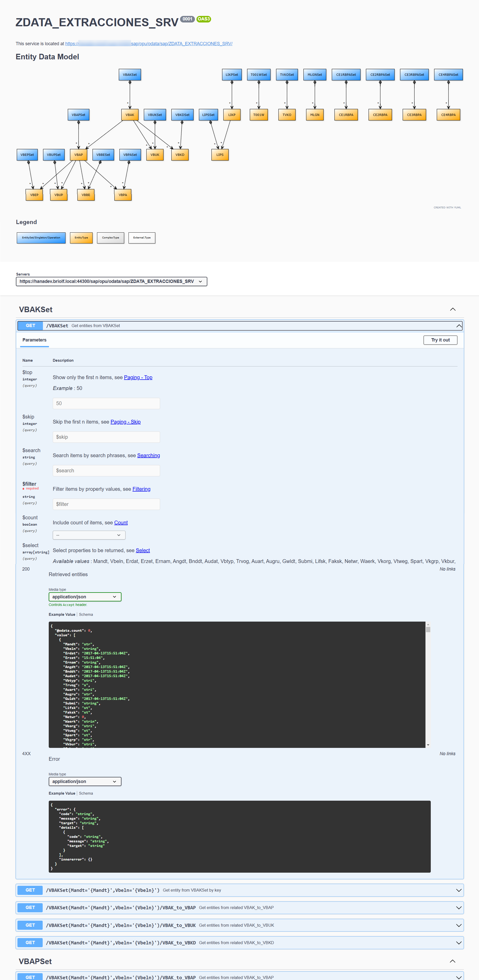Click the LIPS entity node in diagram
The image size is (479, 980).
[x=220, y=155]
